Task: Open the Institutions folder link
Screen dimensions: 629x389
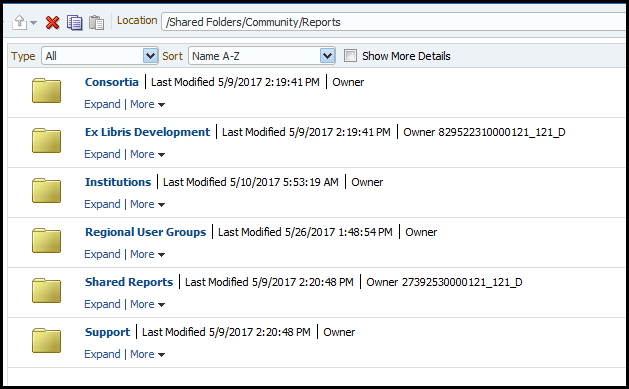Action: point(118,182)
